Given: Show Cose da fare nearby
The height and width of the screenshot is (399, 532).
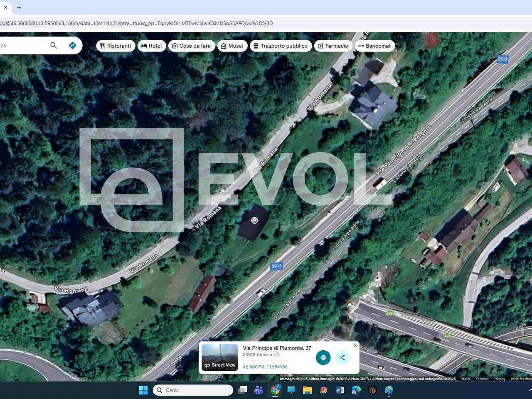Looking at the screenshot, I should pos(191,46).
